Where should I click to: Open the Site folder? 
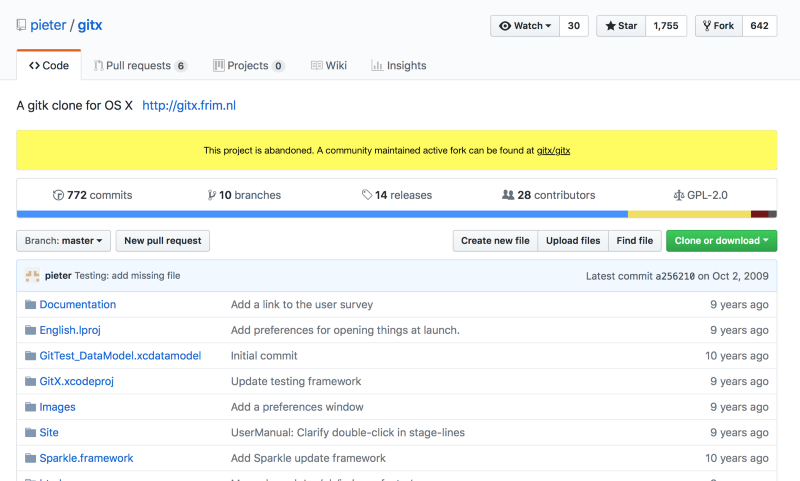[x=49, y=433]
